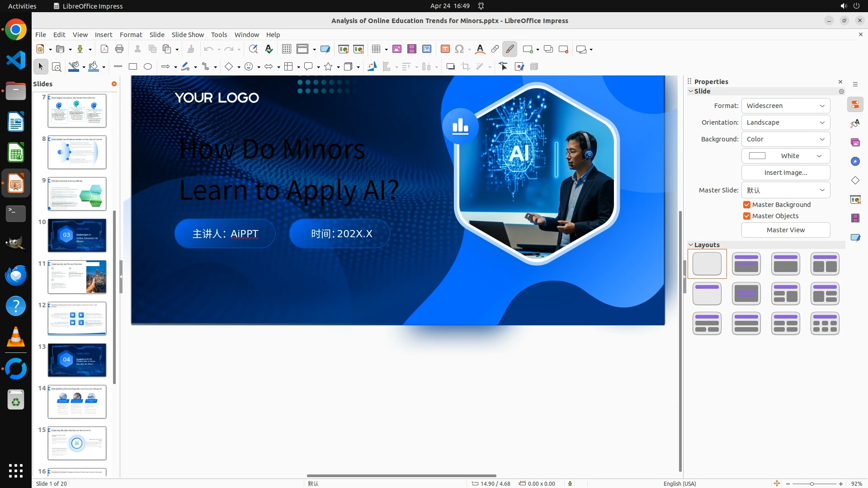This screenshot has width=868, height=488.
Task: Open the Slide Show menu
Action: [x=187, y=35]
